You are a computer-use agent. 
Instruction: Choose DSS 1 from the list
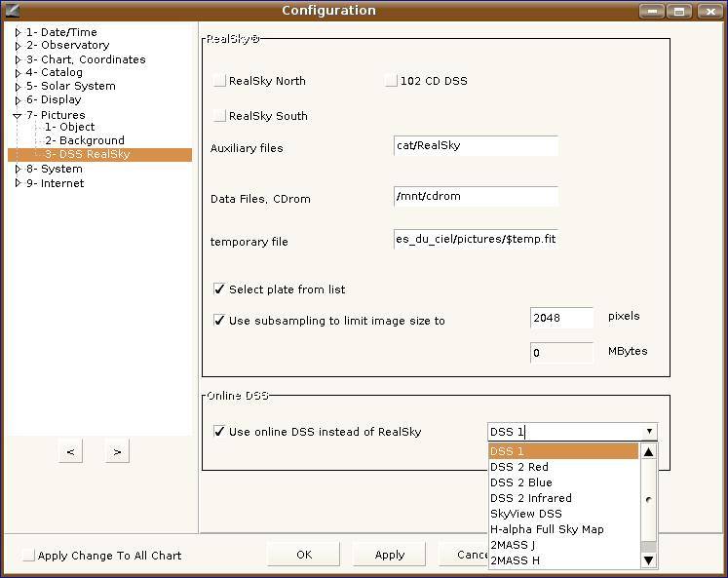[563, 451]
